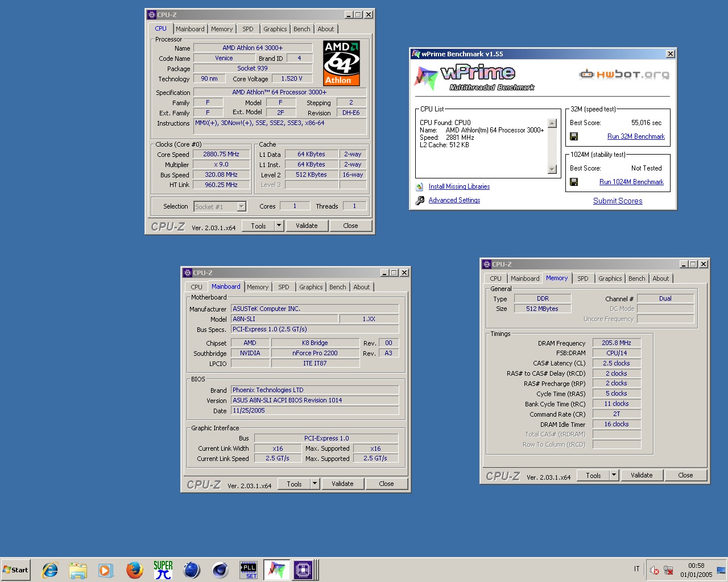This screenshot has width=728, height=582.
Task: Open Windows Explorer folder icon in taskbar
Action: 78,569
